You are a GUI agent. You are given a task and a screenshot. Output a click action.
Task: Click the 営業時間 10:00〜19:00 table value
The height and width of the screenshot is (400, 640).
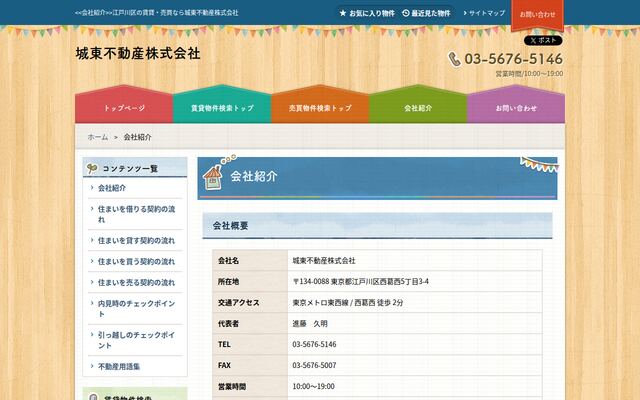pos(313,386)
